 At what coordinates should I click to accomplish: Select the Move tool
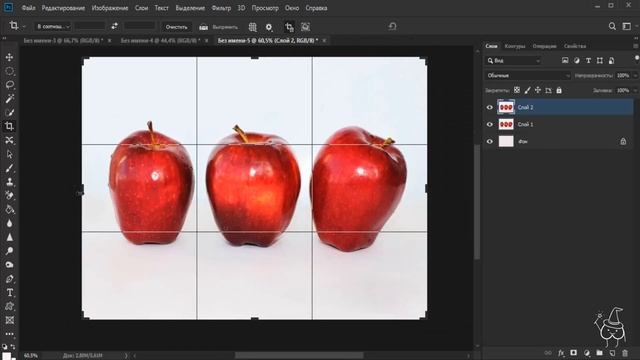(9, 57)
